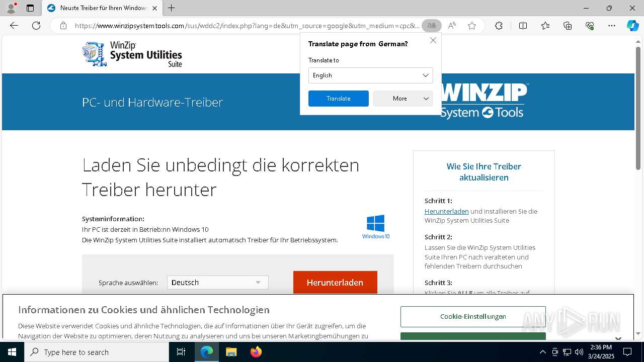The height and width of the screenshot is (362, 644).
Task: Open a new browser tab
Action: pos(172,8)
